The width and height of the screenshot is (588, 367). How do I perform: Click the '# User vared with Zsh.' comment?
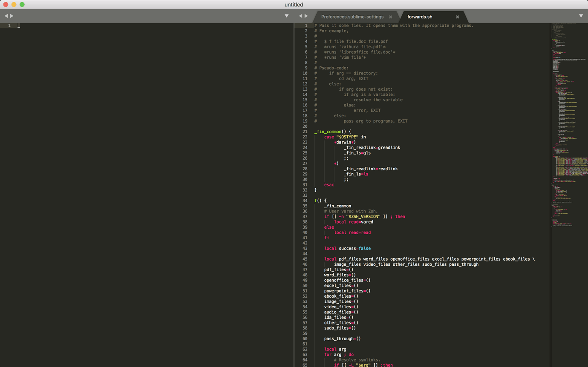coord(351,211)
